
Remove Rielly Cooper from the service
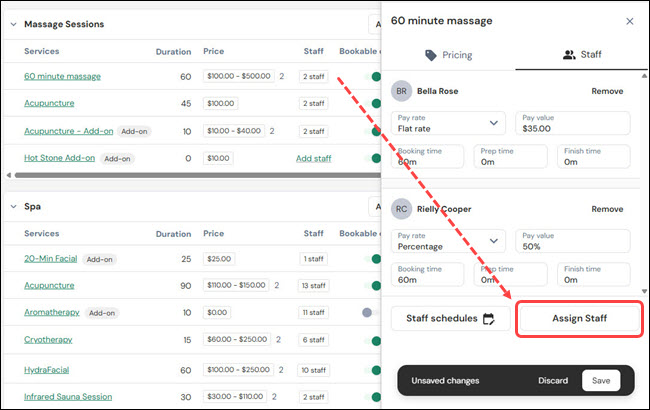coord(607,209)
